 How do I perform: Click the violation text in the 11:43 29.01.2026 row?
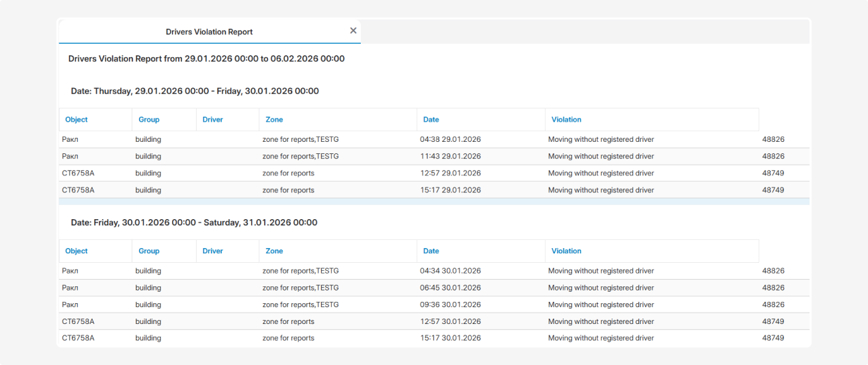click(x=601, y=157)
